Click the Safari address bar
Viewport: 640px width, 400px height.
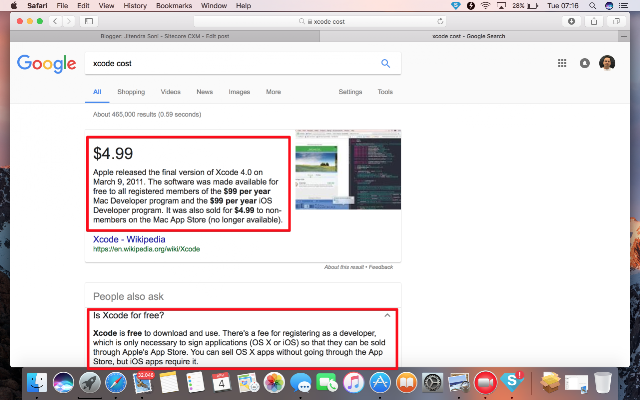(x=320, y=21)
